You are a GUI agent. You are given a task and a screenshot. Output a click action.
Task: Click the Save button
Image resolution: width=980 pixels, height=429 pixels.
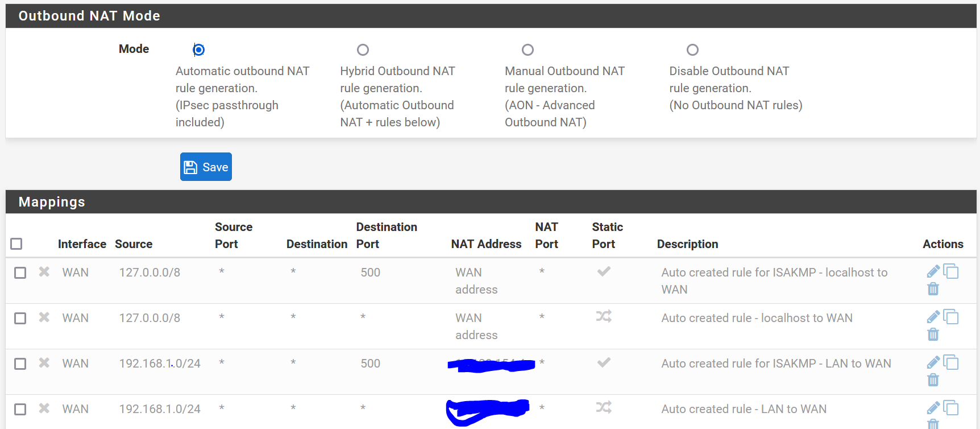(x=206, y=167)
